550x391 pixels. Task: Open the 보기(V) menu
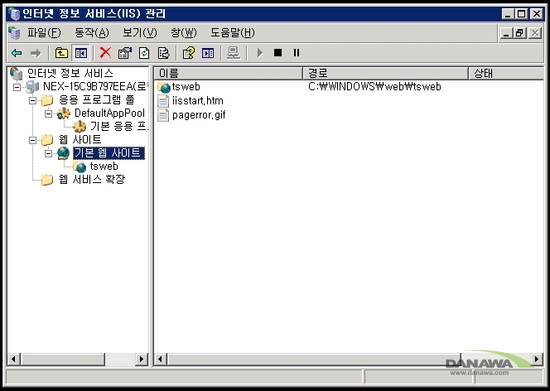coord(140,33)
